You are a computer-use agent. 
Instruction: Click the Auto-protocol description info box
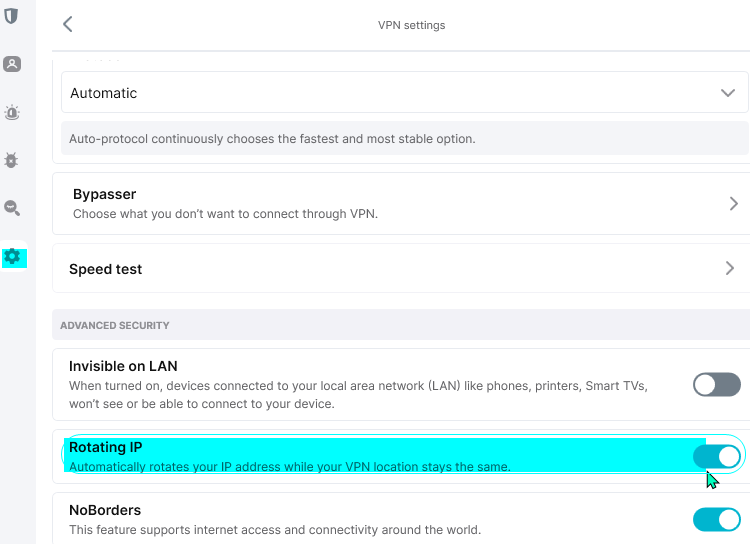(x=400, y=139)
